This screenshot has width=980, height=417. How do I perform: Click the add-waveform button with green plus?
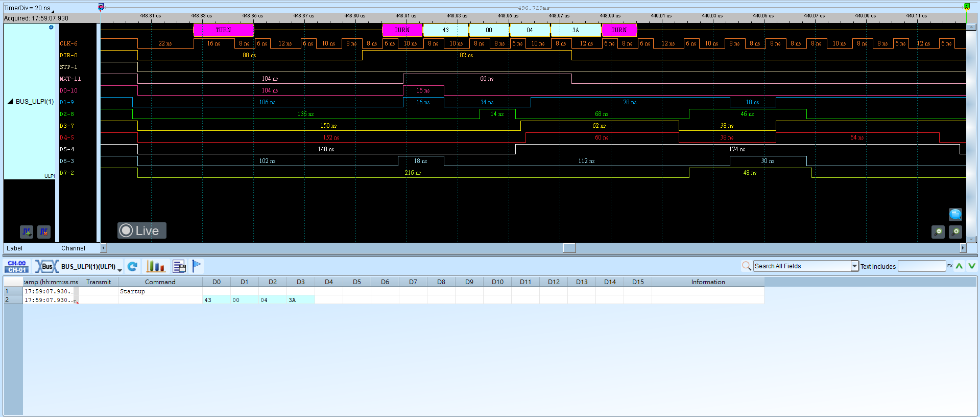tap(27, 232)
